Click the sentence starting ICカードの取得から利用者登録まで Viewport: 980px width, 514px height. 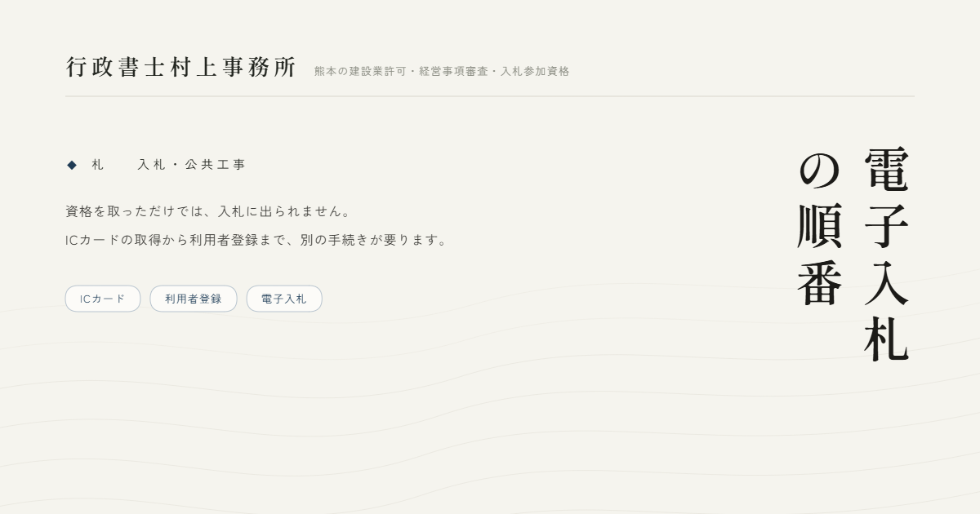[x=257, y=240]
